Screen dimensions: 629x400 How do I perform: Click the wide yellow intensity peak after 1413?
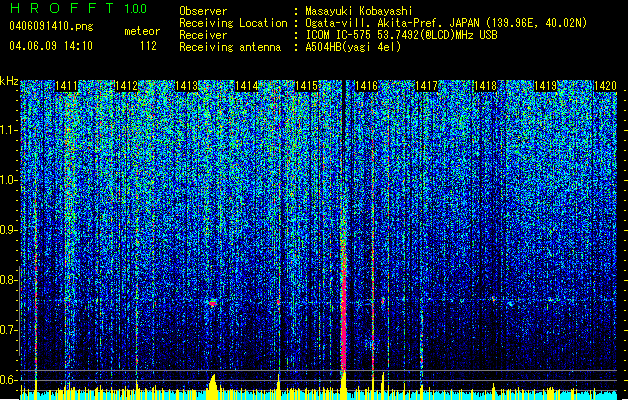pos(213,387)
